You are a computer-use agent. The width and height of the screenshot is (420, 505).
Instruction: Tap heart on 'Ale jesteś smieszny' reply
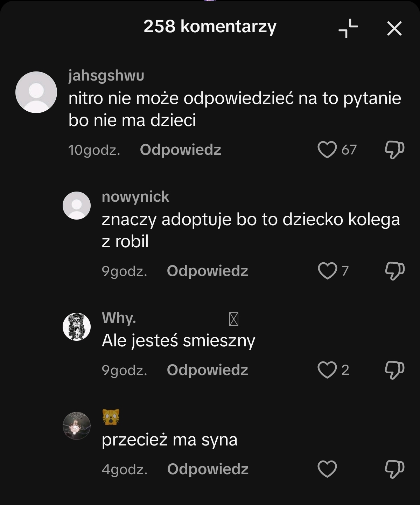point(327,370)
